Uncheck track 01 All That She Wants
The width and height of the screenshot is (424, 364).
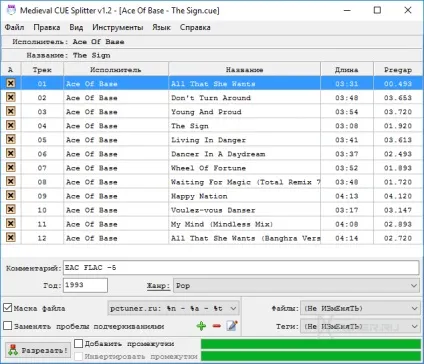click(11, 83)
